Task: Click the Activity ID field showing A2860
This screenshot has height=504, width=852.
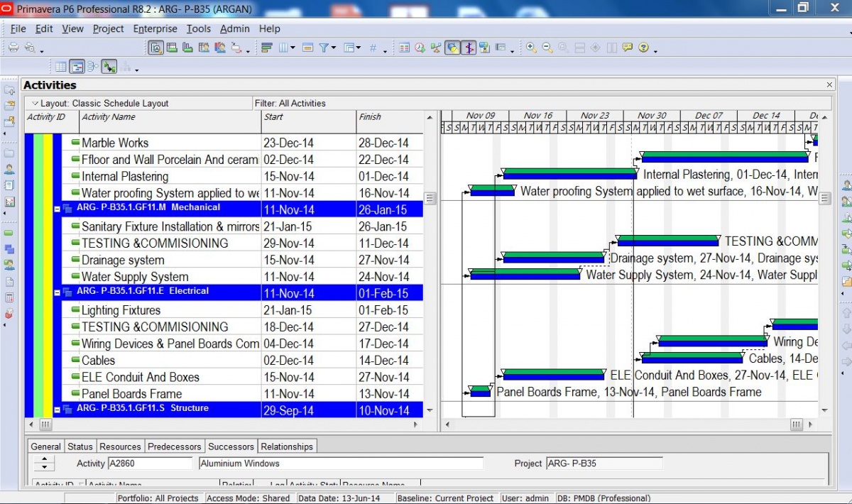Action: click(150, 464)
